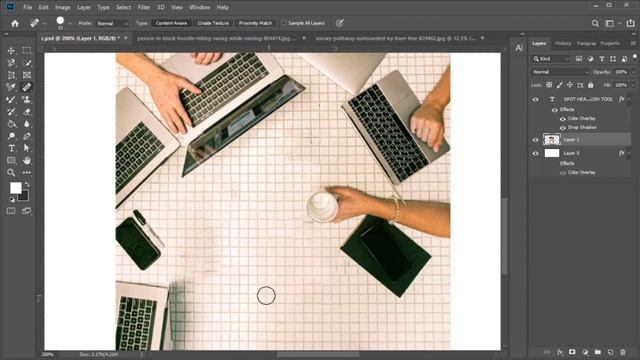
Task: Select the Dodge tool
Action: [11, 136]
